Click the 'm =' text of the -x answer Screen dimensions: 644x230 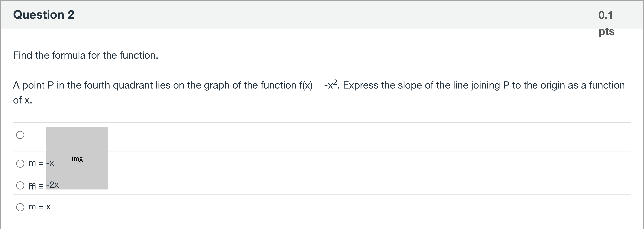36,163
